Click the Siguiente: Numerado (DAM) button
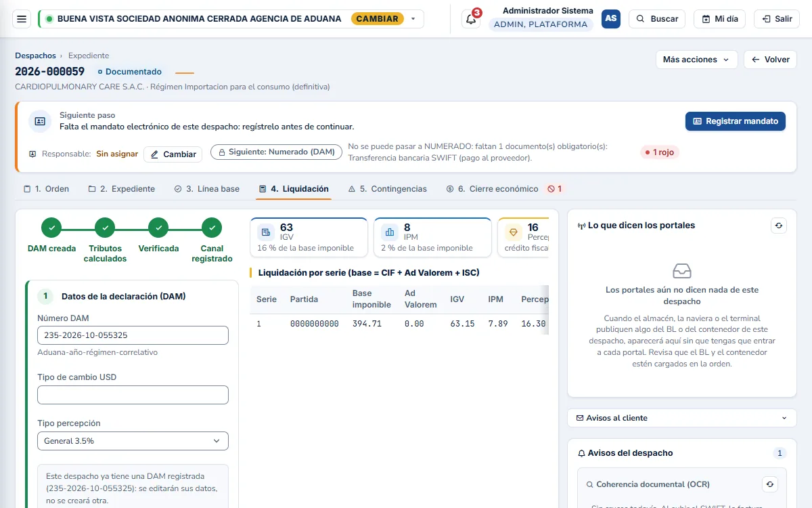 [275, 152]
